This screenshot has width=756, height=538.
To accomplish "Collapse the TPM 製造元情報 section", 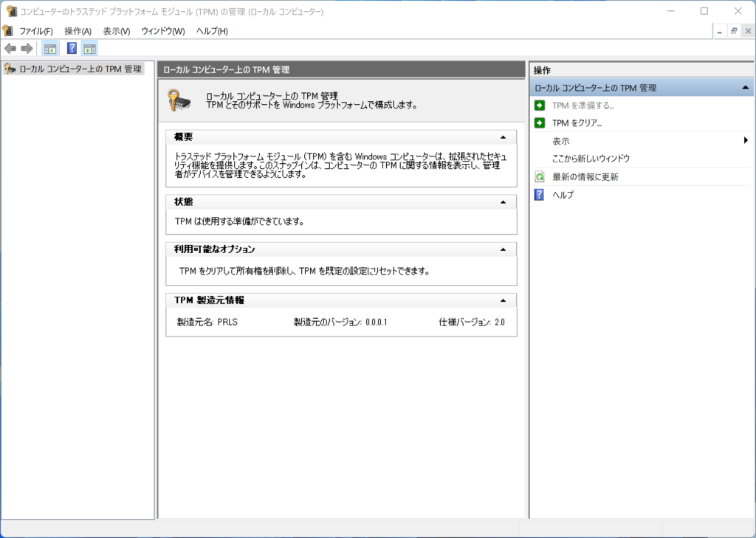I will click(503, 300).
